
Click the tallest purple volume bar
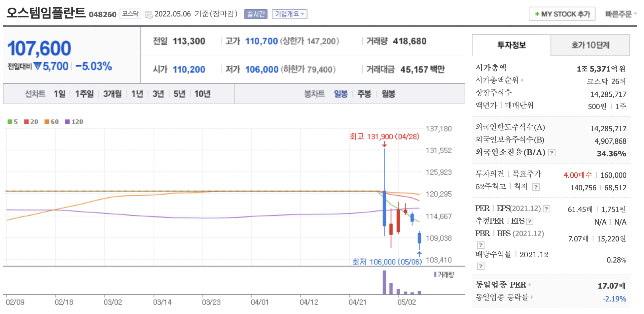(x=384, y=282)
